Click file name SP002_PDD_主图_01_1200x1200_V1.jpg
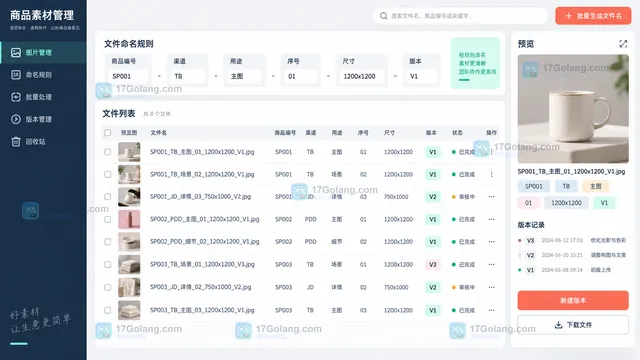 (x=204, y=219)
